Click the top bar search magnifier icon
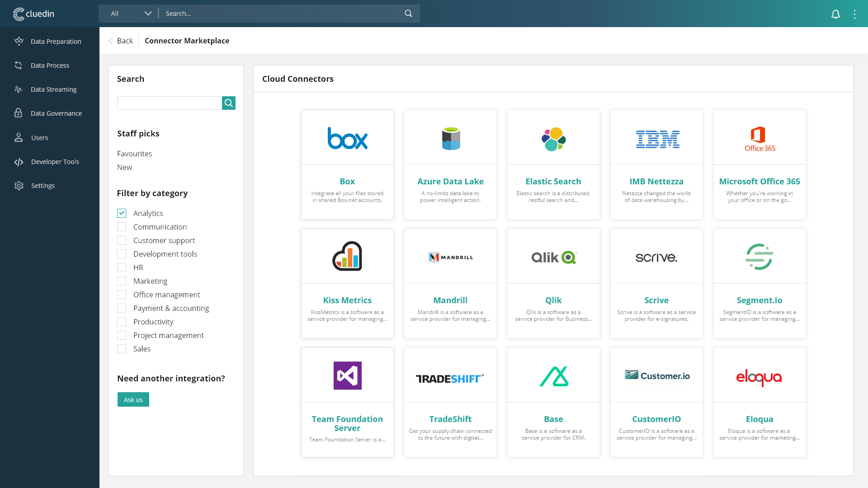 coord(408,14)
